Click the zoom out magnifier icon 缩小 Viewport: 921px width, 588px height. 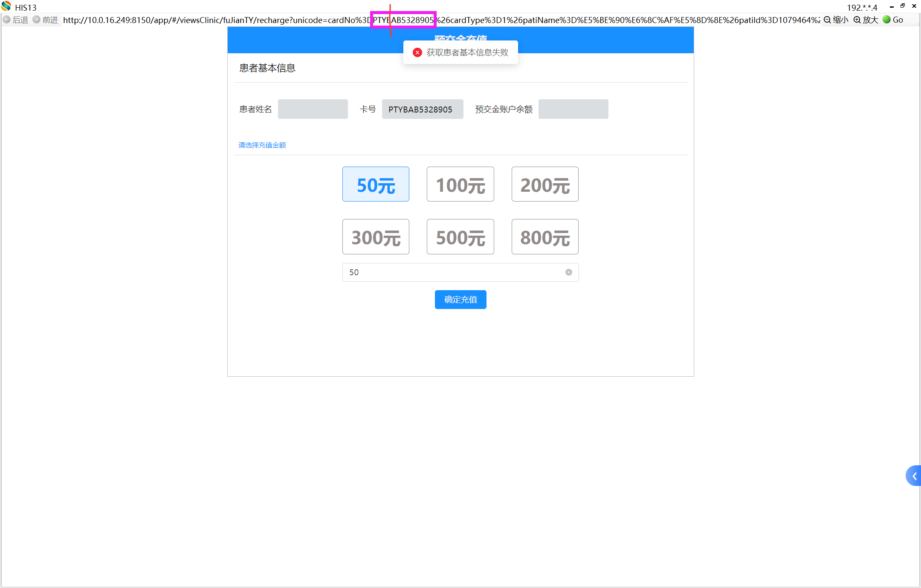[828, 20]
